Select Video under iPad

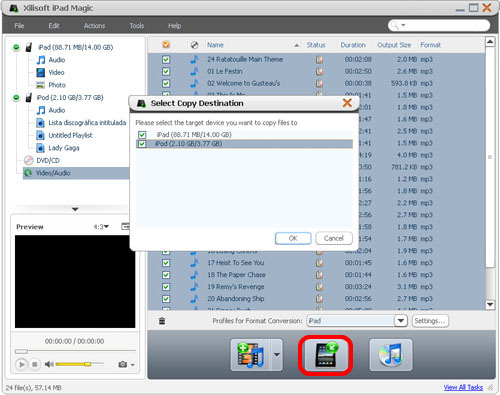click(56, 72)
